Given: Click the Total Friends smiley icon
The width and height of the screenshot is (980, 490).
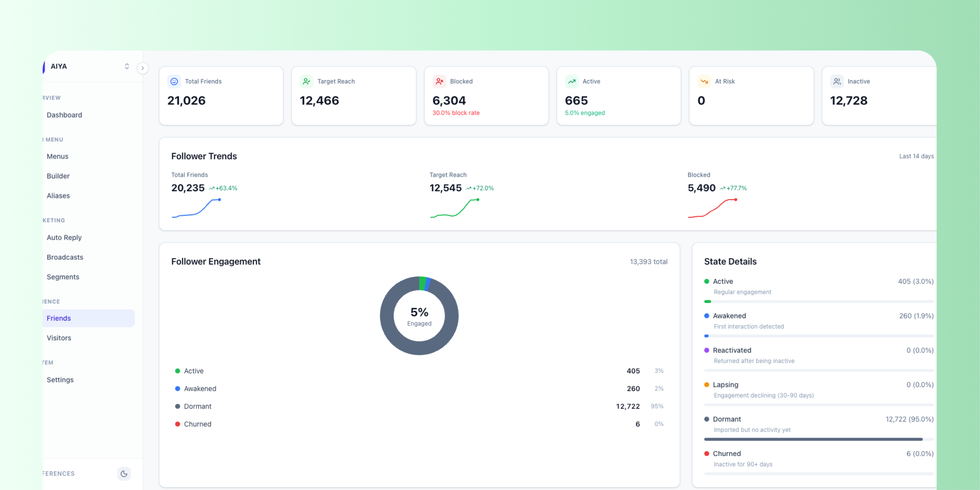Looking at the screenshot, I should pyautogui.click(x=174, y=81).
